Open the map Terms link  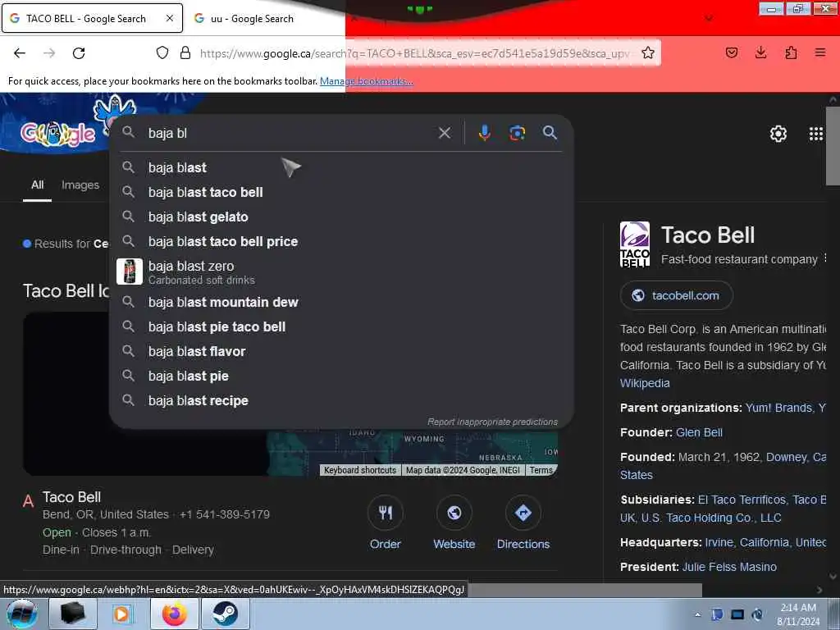pos(541,470)
